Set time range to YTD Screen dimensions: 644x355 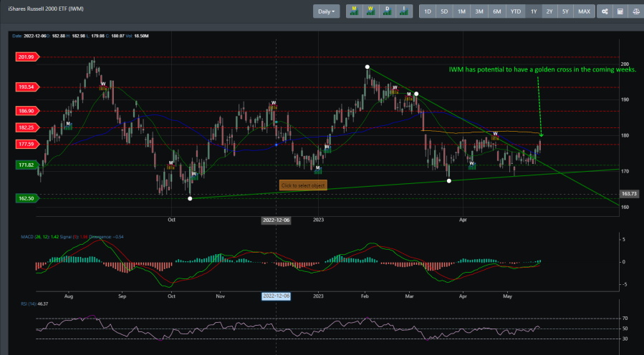click(516, 11)
